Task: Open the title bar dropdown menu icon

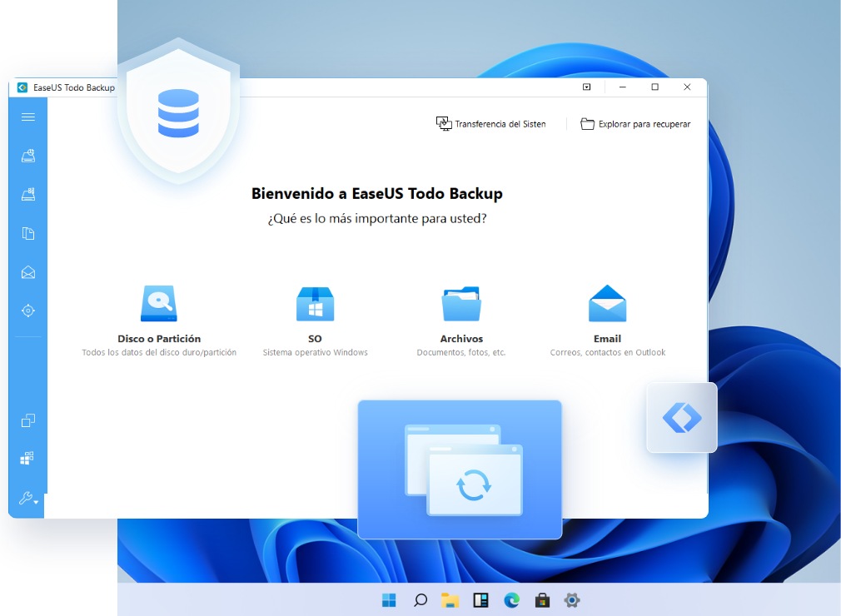Action: pos(587,87)
